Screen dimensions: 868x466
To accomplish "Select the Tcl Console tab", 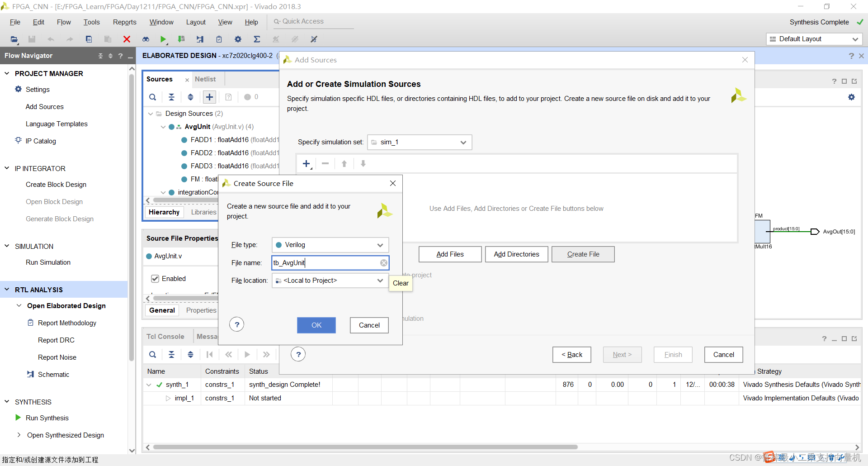I will 165,337.
